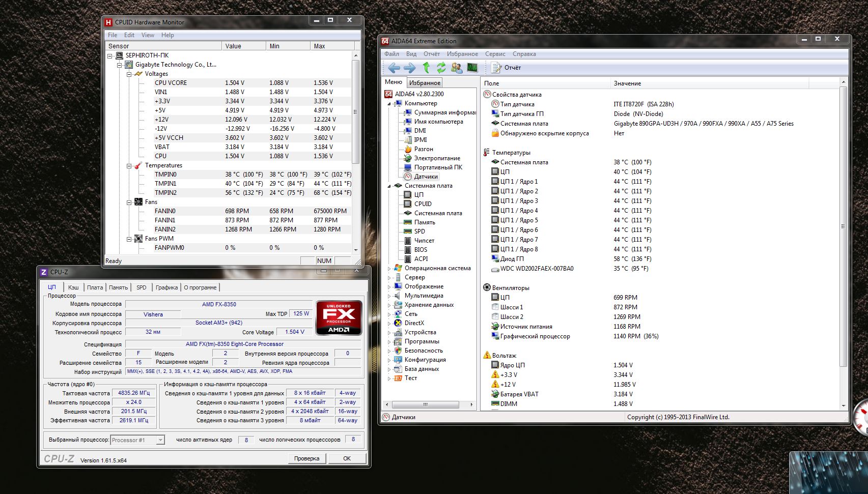Select the Программы icon in AIDA64 tree
Screen dimensions: 868x494
click(x=398, y=341)
